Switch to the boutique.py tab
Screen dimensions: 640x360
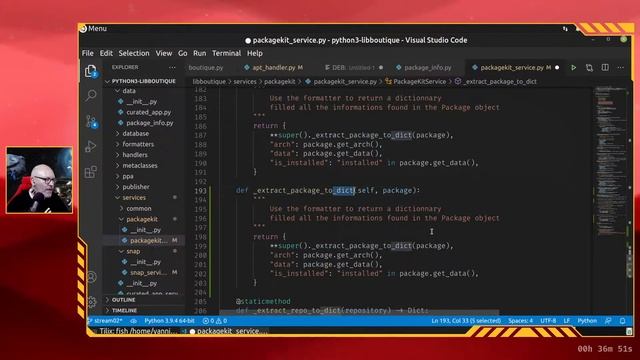click(x=206, y=68)
